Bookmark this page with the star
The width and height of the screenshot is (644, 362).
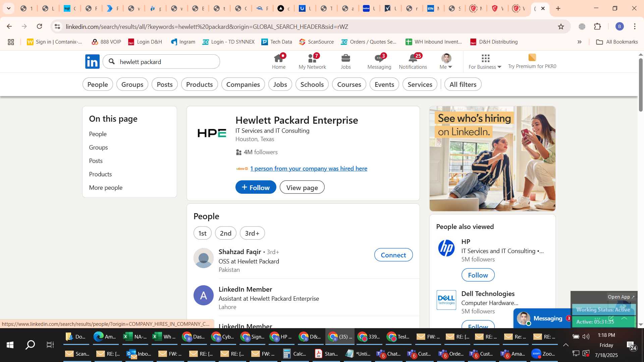tap(561, 26)
